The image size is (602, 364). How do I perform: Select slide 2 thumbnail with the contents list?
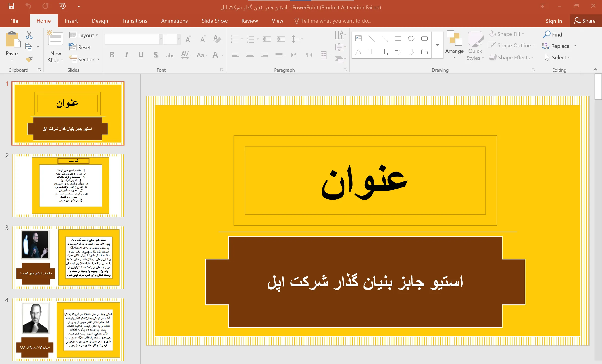[x=68, y=185]
